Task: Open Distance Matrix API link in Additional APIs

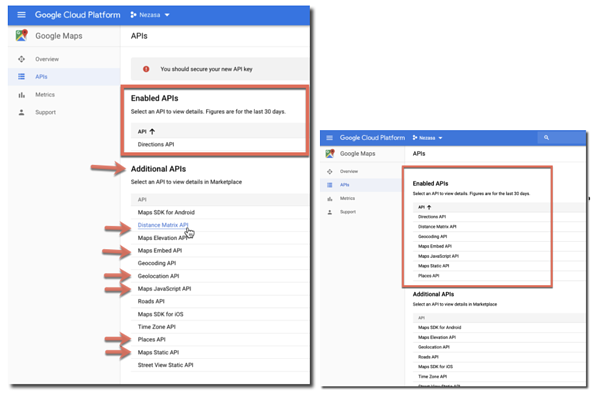Action: click(163, 225)
